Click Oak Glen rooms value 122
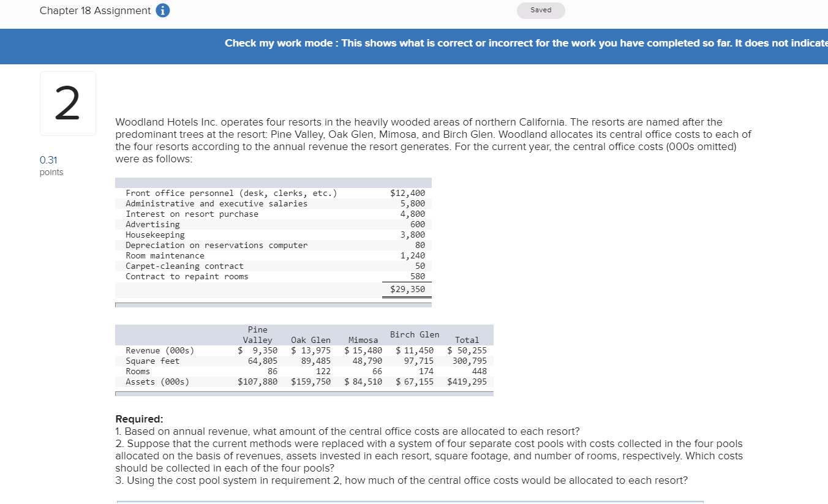The width and height of the screenshot is (828, 504). click(x=323, y=371)
